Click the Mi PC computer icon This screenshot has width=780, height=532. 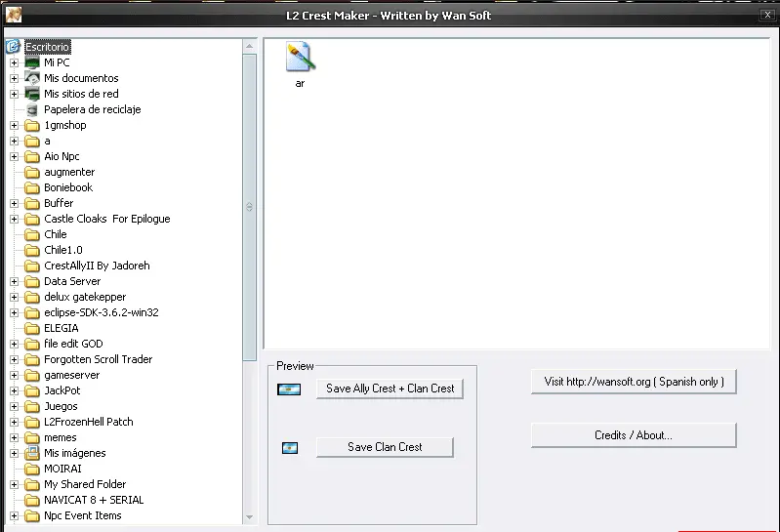32,62
